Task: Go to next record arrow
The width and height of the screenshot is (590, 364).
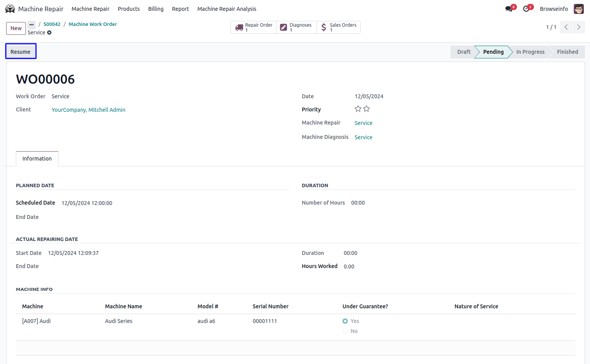Action: pos(578,27)
